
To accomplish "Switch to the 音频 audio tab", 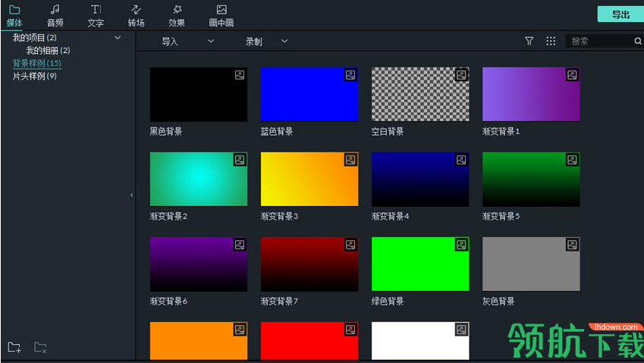I will 55,16.
